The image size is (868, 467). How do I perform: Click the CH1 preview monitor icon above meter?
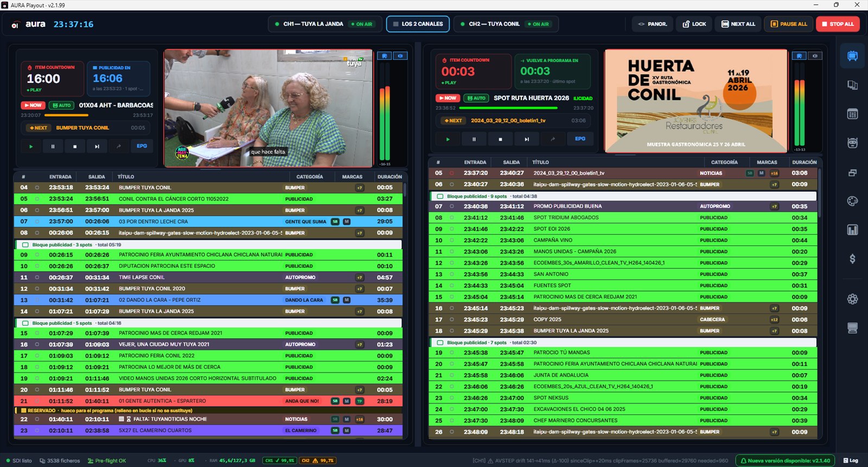384,56
